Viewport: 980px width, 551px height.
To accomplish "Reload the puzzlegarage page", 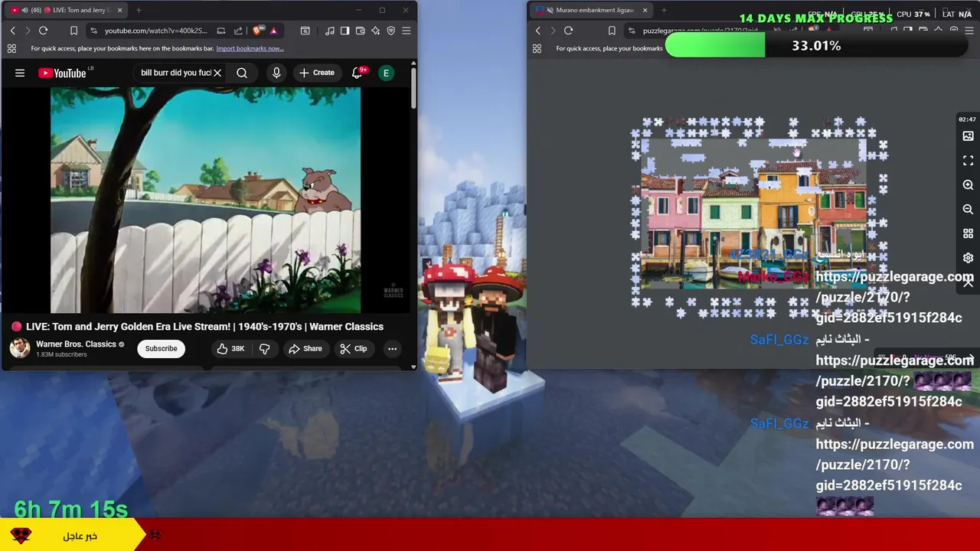I will pos(568,31).
